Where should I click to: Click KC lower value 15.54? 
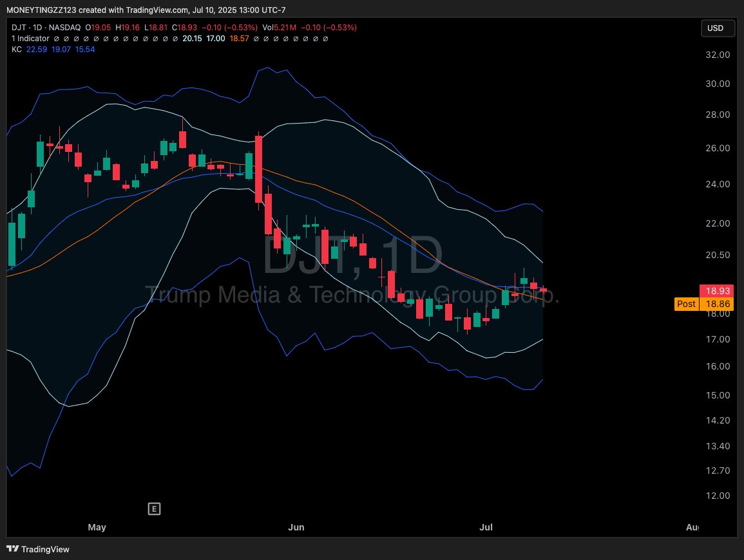pyautogui.click(x=86, y=50)
